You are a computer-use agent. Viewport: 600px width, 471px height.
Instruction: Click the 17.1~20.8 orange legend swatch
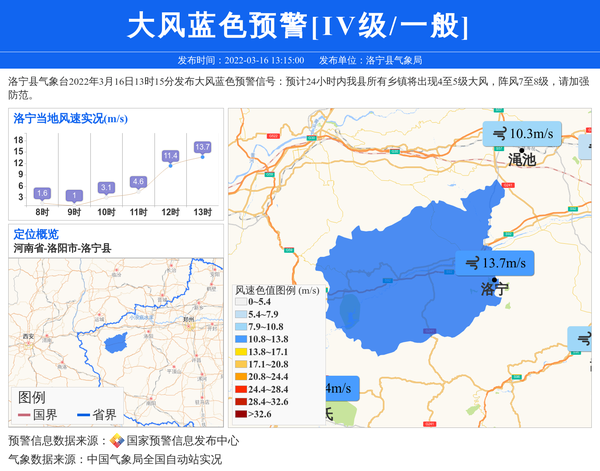point(240,364)
